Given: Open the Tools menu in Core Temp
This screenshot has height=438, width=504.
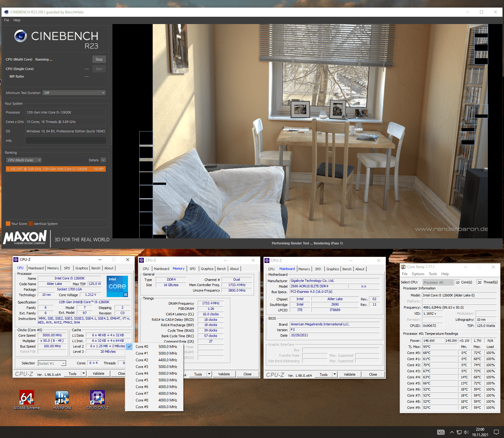Looking at the screenshot, I should (x=433, y=274).
